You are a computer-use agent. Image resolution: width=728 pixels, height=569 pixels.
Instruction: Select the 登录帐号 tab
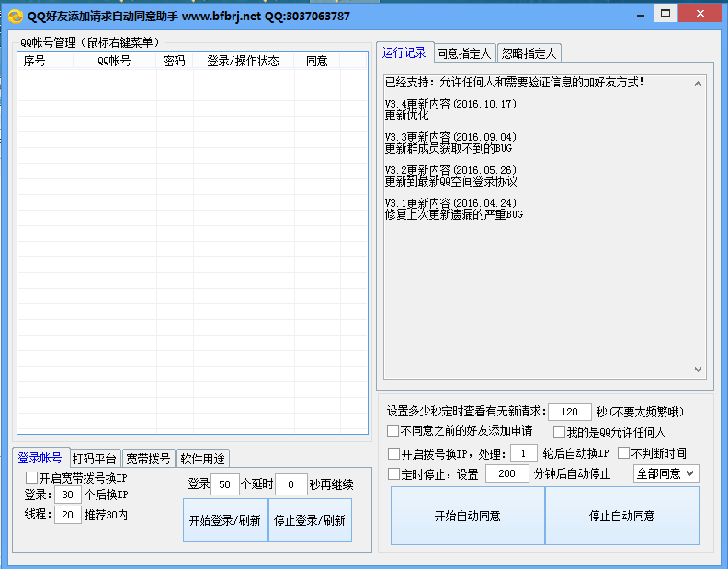(40, 458)
